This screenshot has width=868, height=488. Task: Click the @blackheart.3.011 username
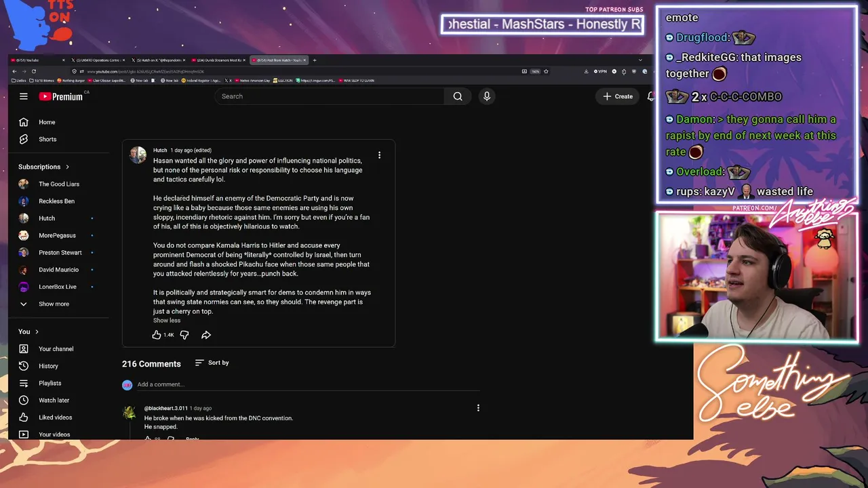pos(165,408)
